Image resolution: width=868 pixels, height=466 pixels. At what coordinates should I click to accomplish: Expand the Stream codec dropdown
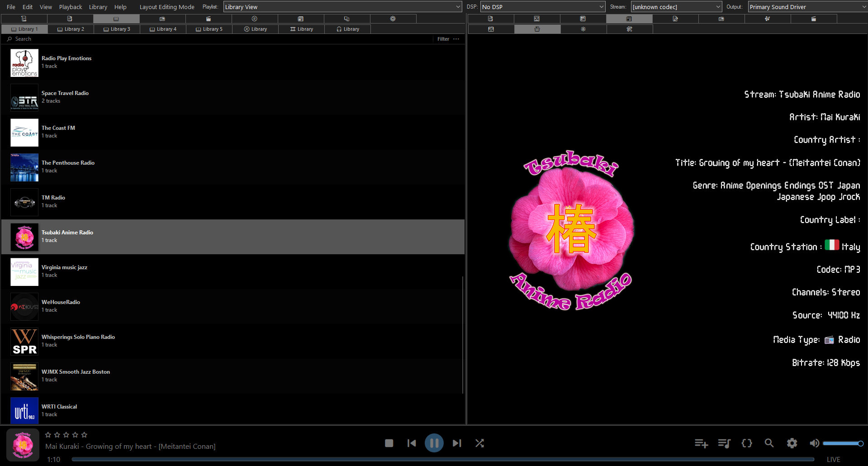676,7
